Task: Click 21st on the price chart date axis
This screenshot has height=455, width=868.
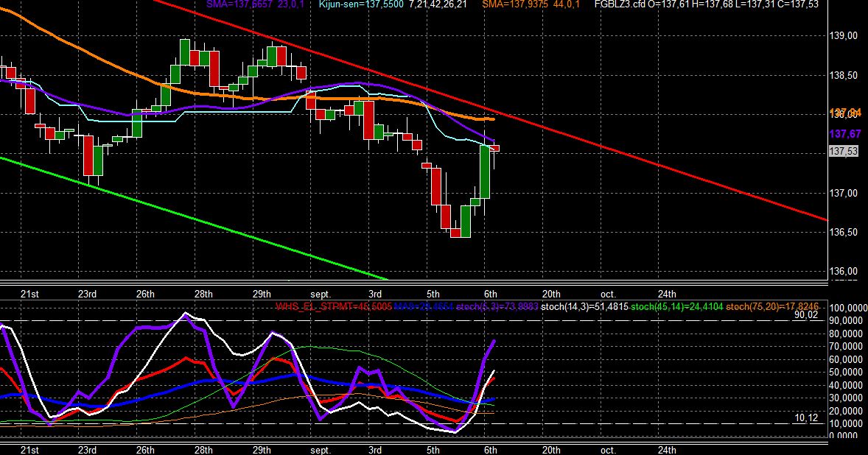Action: pos(29,294)
